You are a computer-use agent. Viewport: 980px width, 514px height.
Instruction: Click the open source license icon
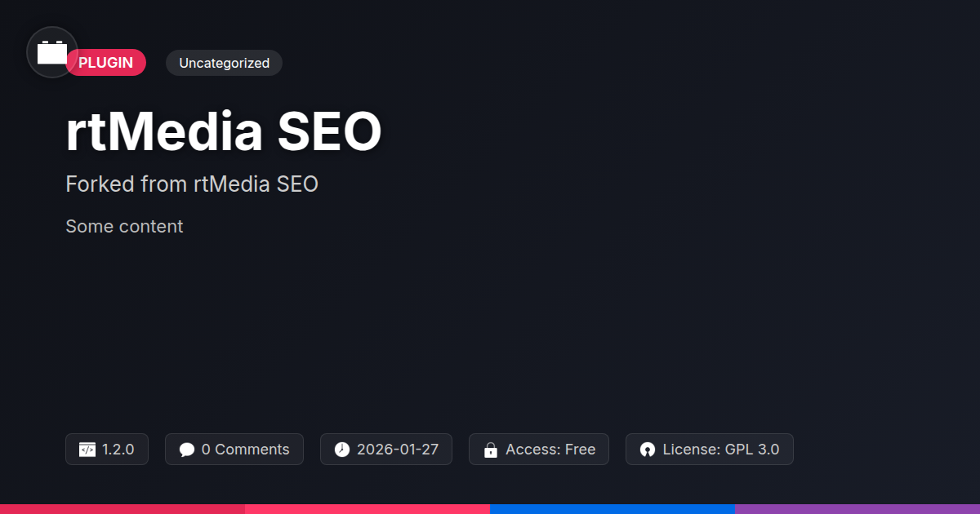(648, 450)
